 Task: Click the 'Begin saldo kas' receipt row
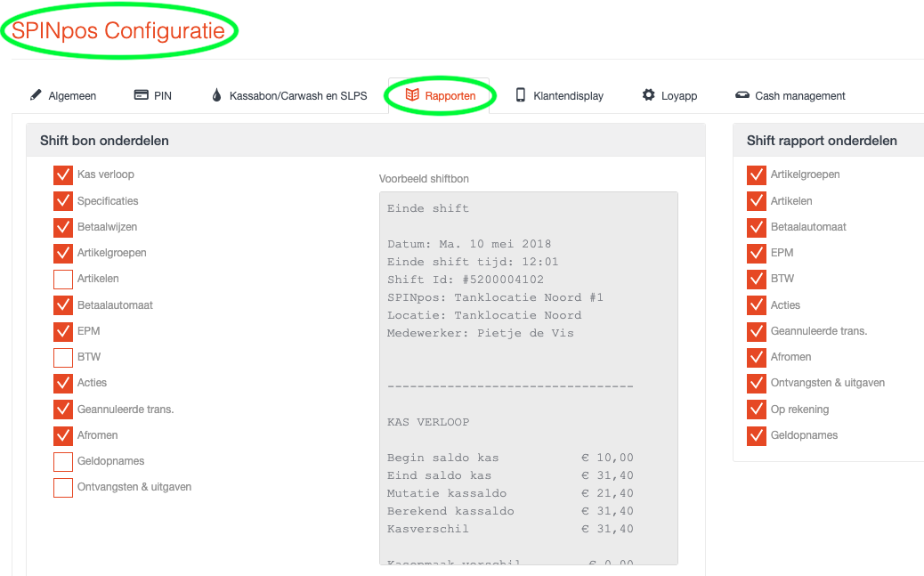tap(510, 458)
